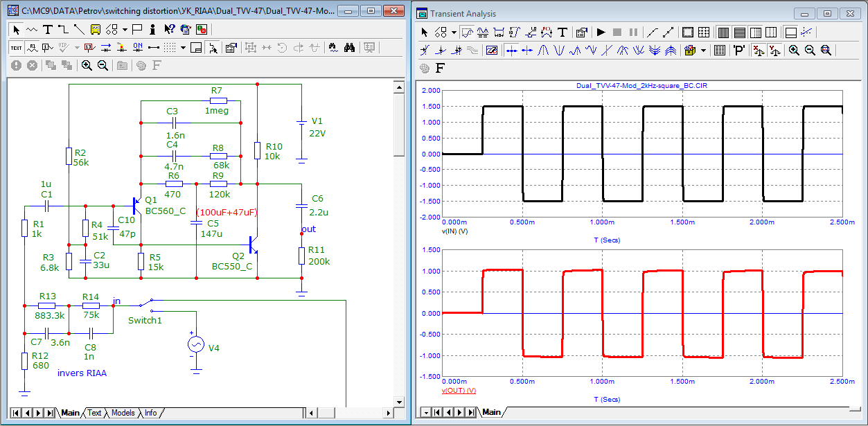Viewport: 868px width, 426px height.
Task: Open the Text tab of schematic
Action: pos(94,413)
